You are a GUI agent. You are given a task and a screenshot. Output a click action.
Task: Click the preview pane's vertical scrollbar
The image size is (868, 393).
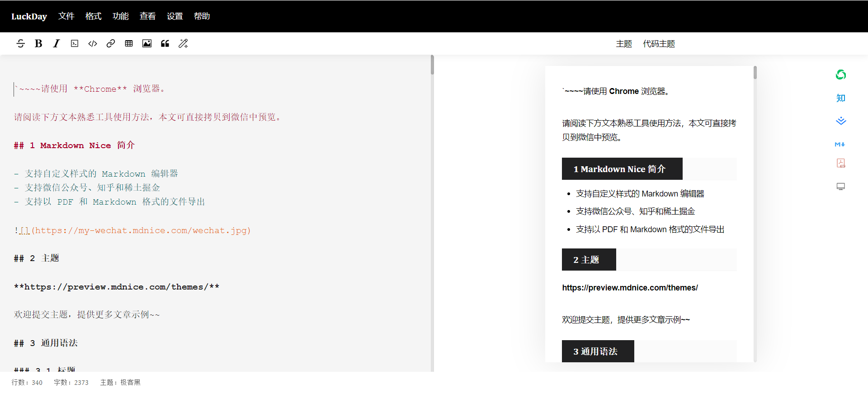(755, 73)
